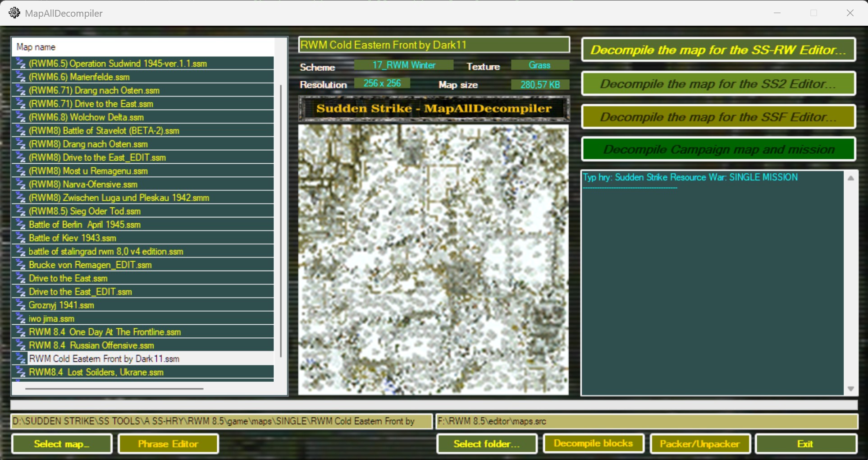This screenshot has height=460, width=868.
Task: Click the output folder path F:\RWM 8.5 field
Action: pos(647,421)
